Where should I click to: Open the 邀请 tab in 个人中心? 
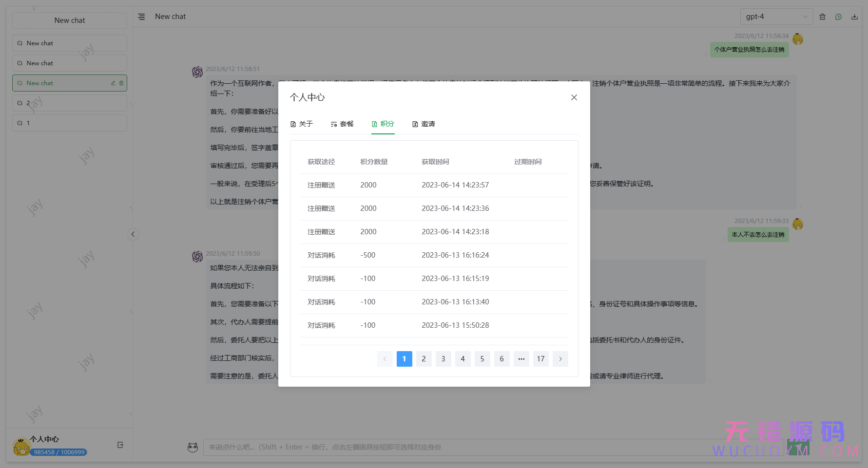(424, 124)
